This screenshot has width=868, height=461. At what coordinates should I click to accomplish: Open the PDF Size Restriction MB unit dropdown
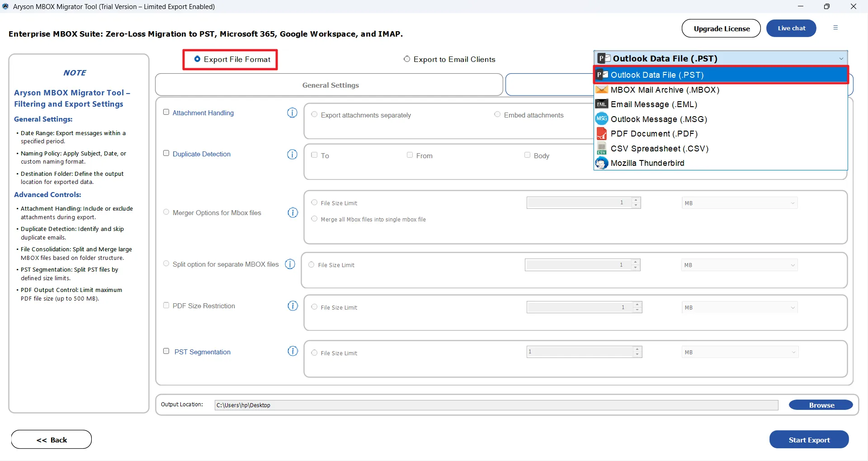coord(740,307)
